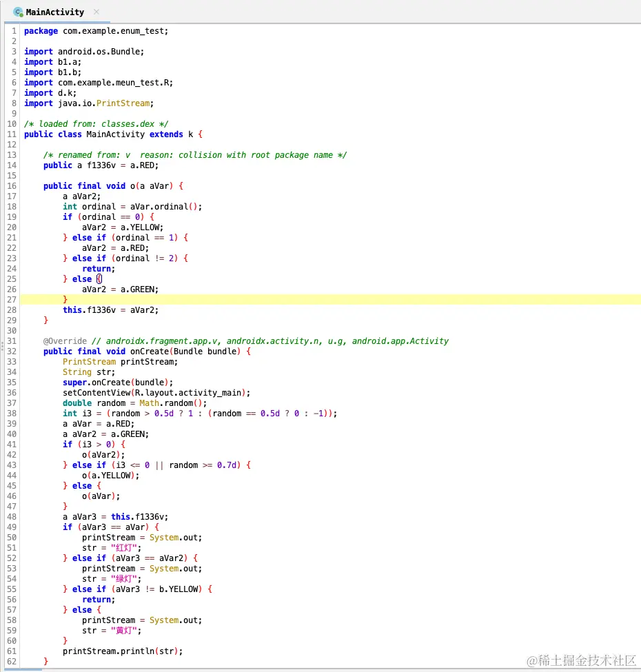
Task: Click 'aVar2 = a.RED;' on line 22
Action: pyautogui.click(x=116, y=247)
